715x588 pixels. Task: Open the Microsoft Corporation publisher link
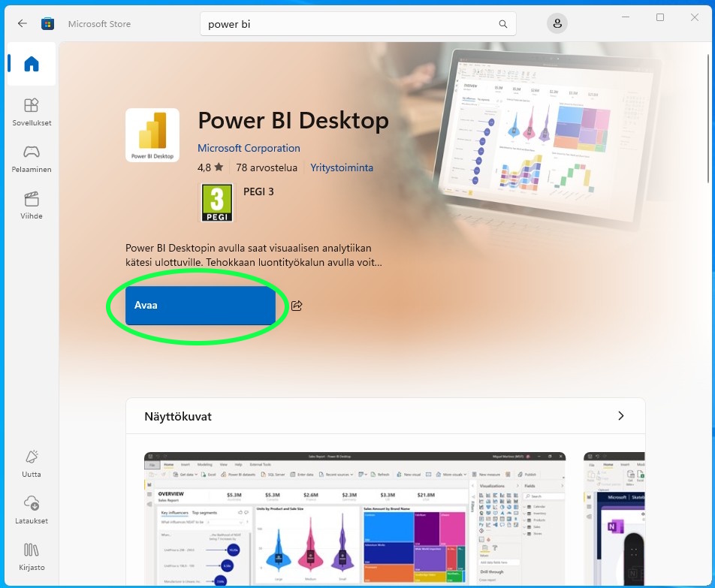tap(249, 148)
